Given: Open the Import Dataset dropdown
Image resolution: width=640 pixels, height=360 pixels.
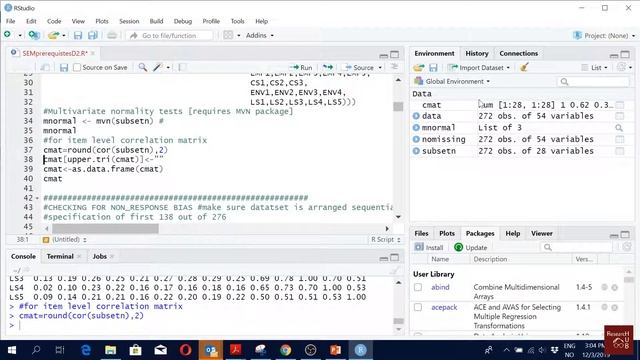Looking at the screenshot, I should [478, 67].
